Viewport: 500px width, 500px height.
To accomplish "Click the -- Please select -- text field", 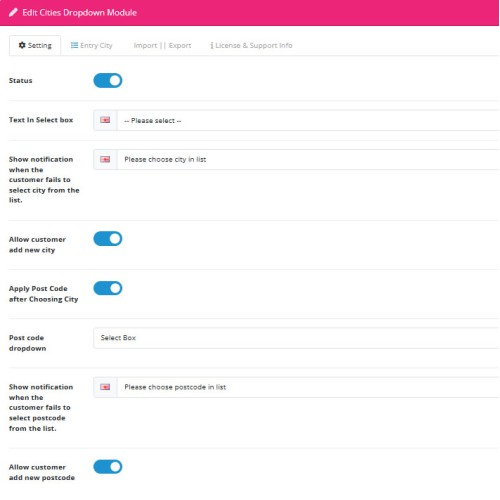I will (x=308, y=120).
